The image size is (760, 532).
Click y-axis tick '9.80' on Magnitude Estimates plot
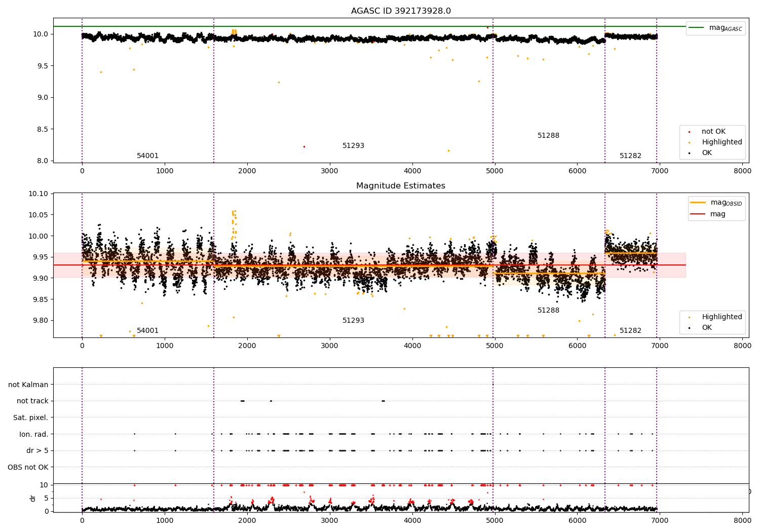coord(41,321)
